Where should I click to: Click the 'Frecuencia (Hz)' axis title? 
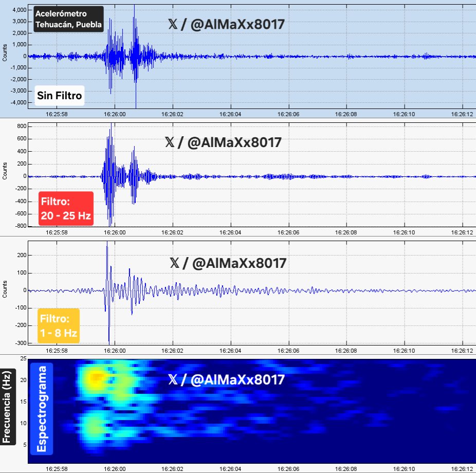[x=7, y=407]
